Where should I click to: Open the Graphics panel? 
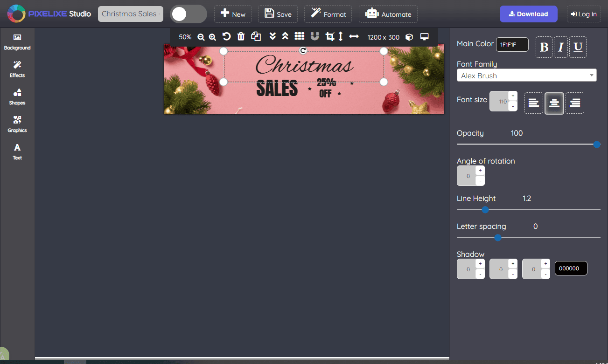[17, 124]
